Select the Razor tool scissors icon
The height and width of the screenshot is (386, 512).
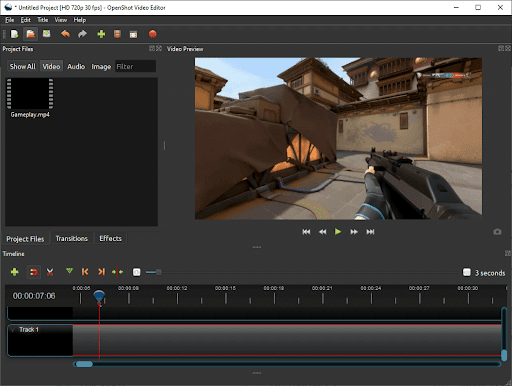[50, 272]
